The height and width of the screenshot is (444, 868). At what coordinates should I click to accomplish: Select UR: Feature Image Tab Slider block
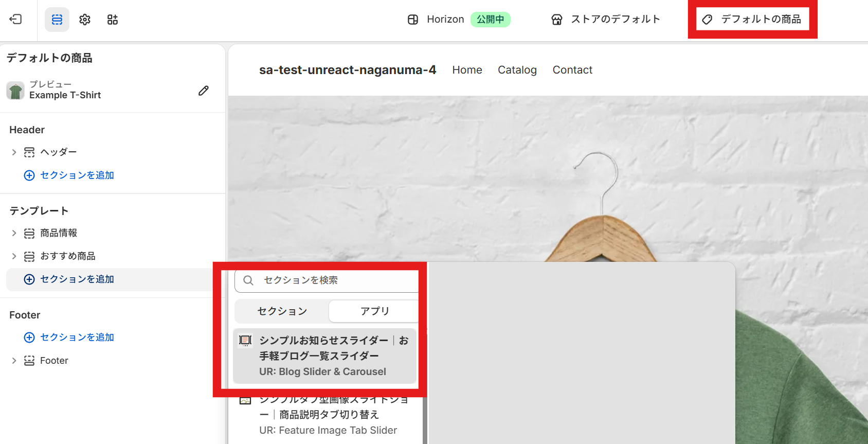click(328, 416)
